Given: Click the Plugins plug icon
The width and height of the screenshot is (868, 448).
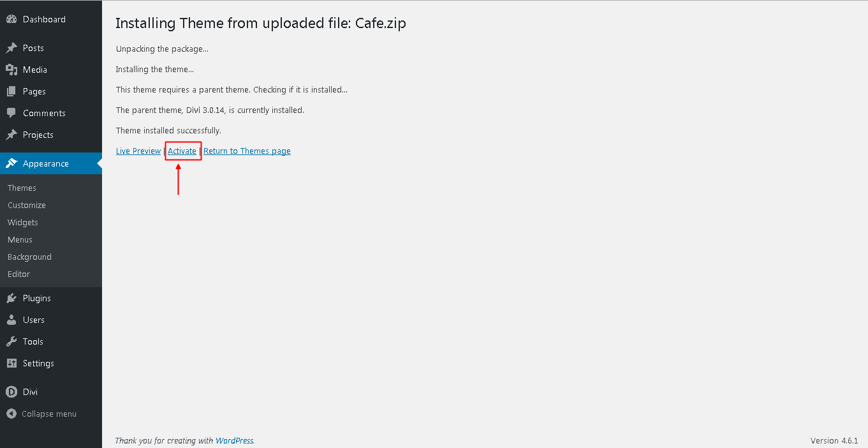Looking at the screenshot, I should pyautogui.click(x=11, y=298).
